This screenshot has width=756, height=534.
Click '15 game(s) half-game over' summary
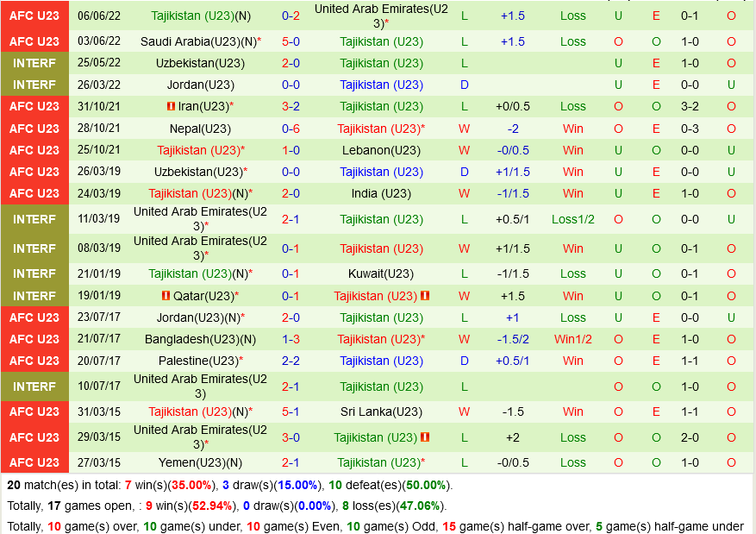[x=515, y=526]
